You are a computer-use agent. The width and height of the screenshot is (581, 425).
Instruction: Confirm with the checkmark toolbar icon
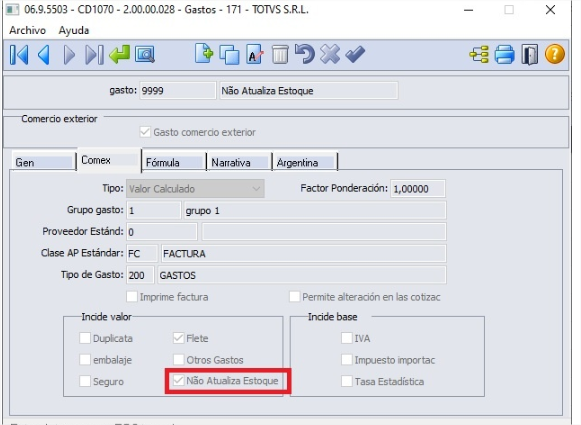355,54
